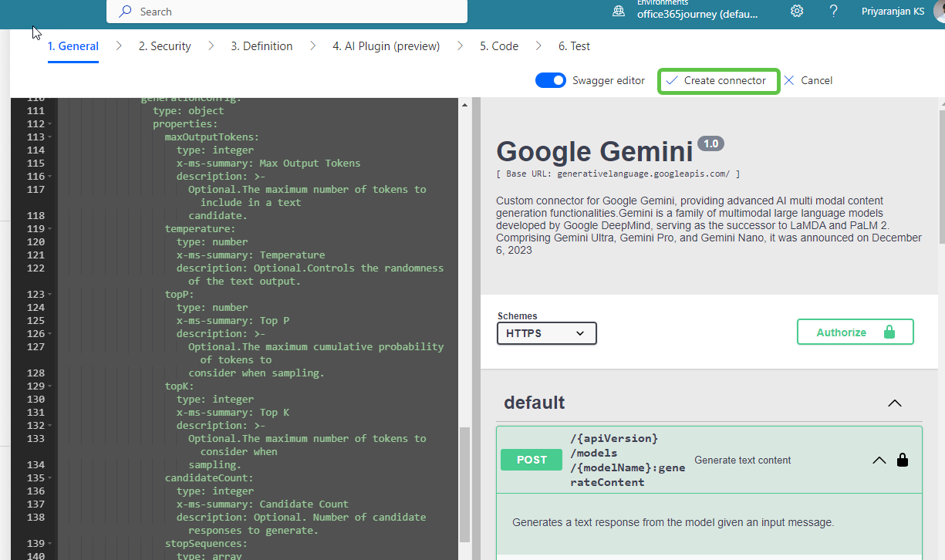Screen dimensions: 945x560
Task: Open settings gear icon in header
Action: pyautogui.click(x=797, y=12)
